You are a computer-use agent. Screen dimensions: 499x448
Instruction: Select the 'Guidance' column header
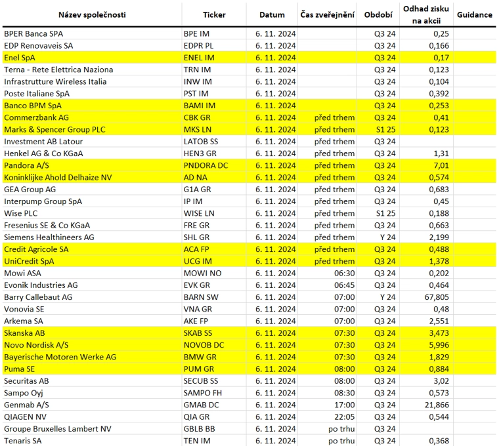[475, 14]
